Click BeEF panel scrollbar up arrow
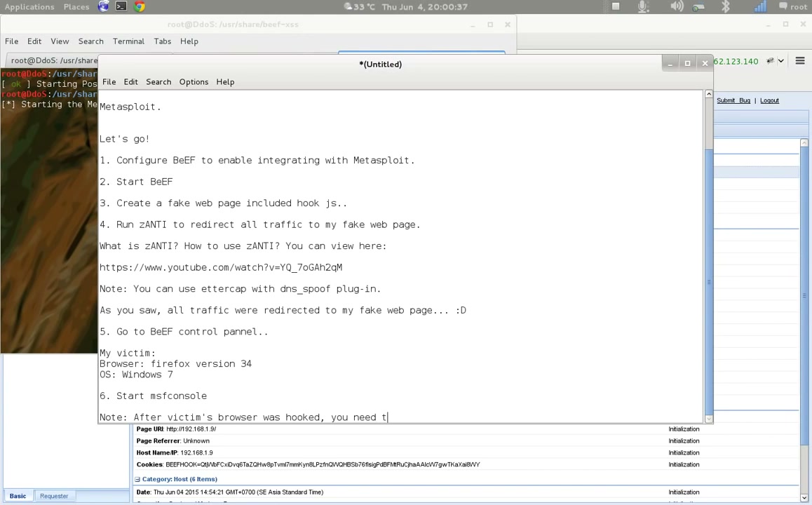 click(x=804, y=142)
